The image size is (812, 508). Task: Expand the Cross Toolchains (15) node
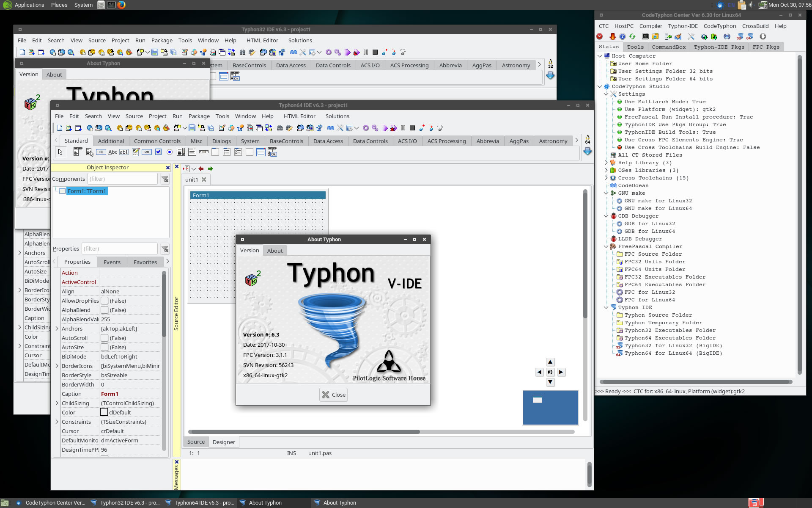[606, 178]
